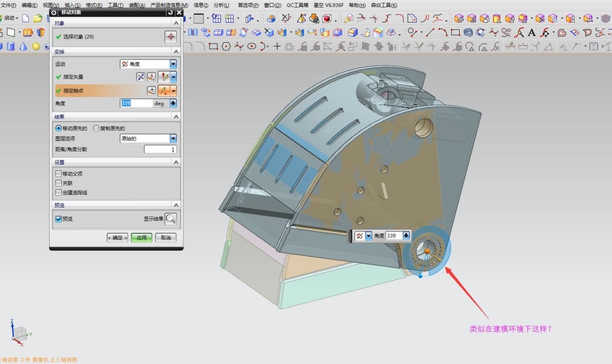Open the 图层选项 原始的 dropdown
612x364 pixels.
click(x=148, y=138)
